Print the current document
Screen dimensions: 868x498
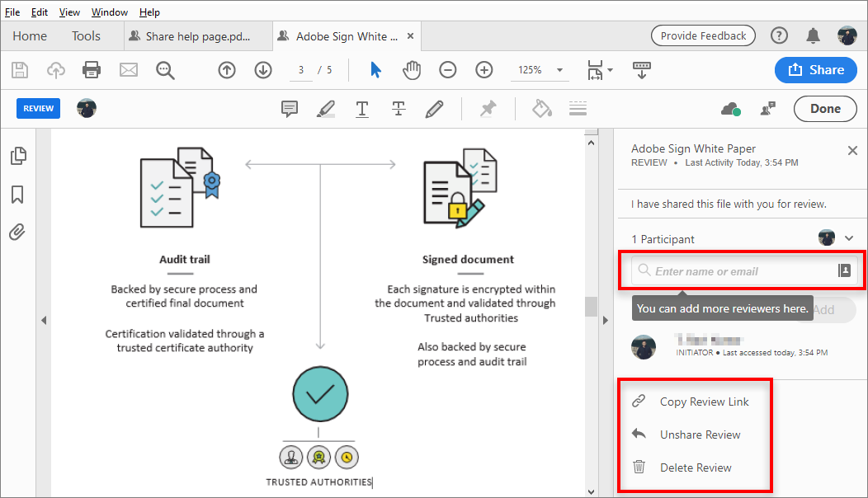tap(92, 70)
